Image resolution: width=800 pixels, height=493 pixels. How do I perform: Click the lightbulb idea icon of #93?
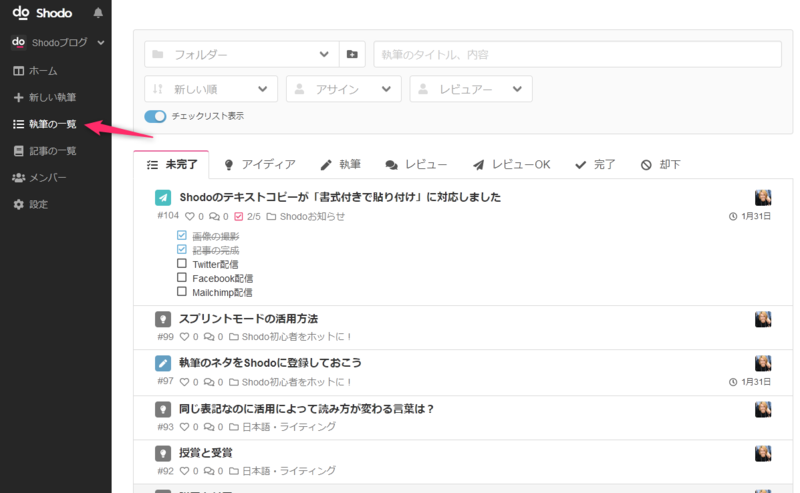click(163, 409)
